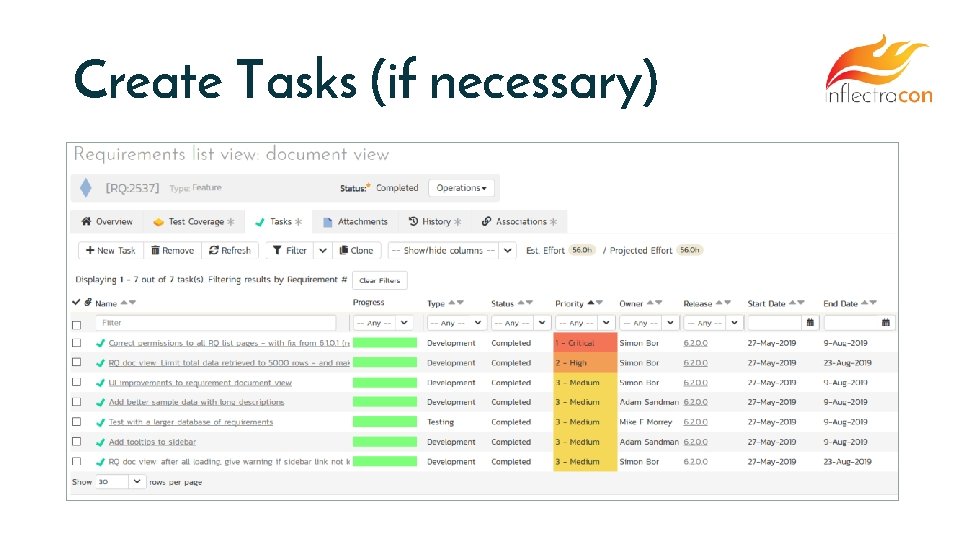Click the Clear Filters button
Viewport: 960px width, 540px height.
click(x=380, y=280)
